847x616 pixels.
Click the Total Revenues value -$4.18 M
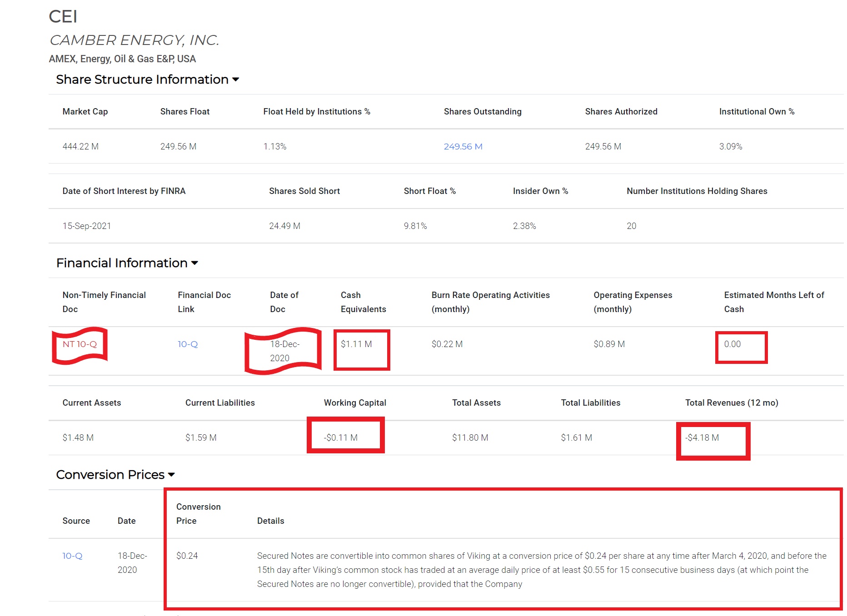click(702, 438)
